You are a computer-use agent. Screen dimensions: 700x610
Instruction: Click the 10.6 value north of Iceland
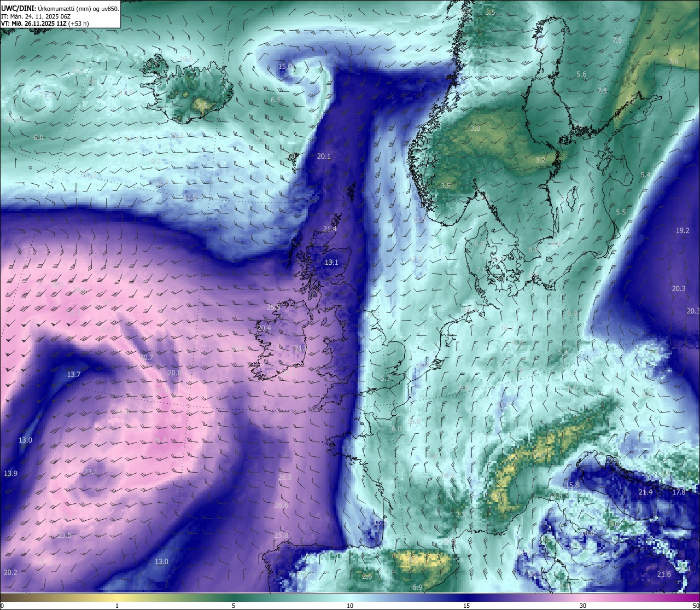click(x=186, y=59)
